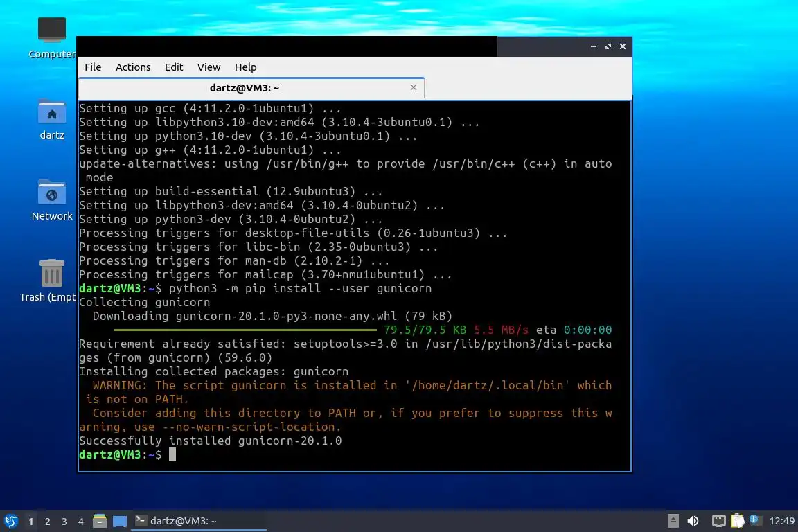Close the dartz@VM3 terminal tab

click(x=414, y=87)
